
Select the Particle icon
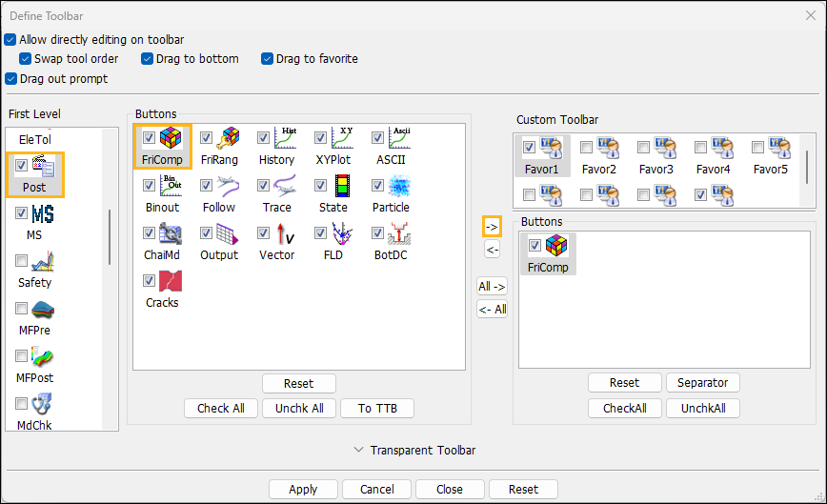tap(398, 187)
